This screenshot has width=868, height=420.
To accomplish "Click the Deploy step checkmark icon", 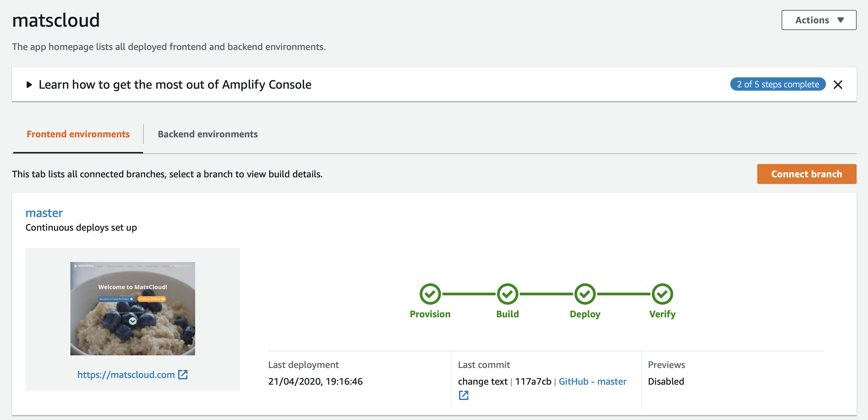I will point(585,294).
